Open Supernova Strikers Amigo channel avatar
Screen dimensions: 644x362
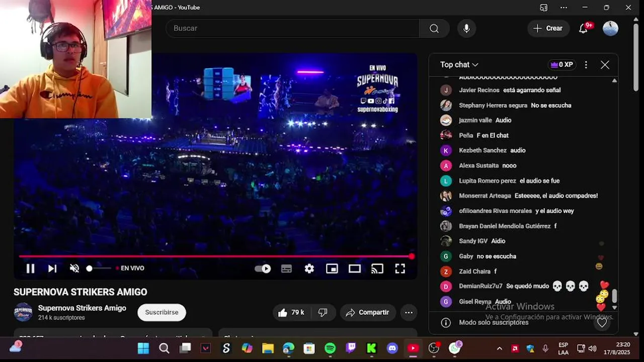point(23,312)
